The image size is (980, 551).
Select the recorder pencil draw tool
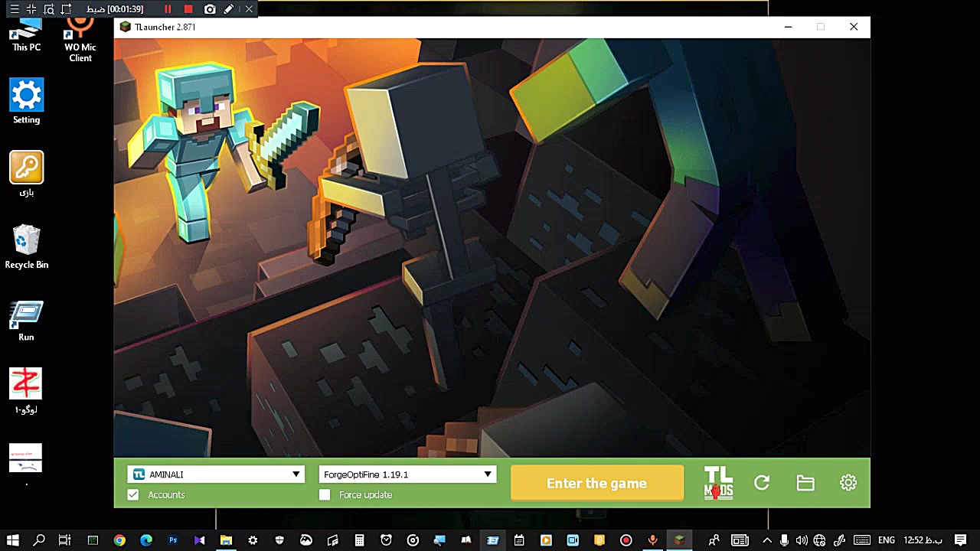pyautogui.click(x=229, y=9)
